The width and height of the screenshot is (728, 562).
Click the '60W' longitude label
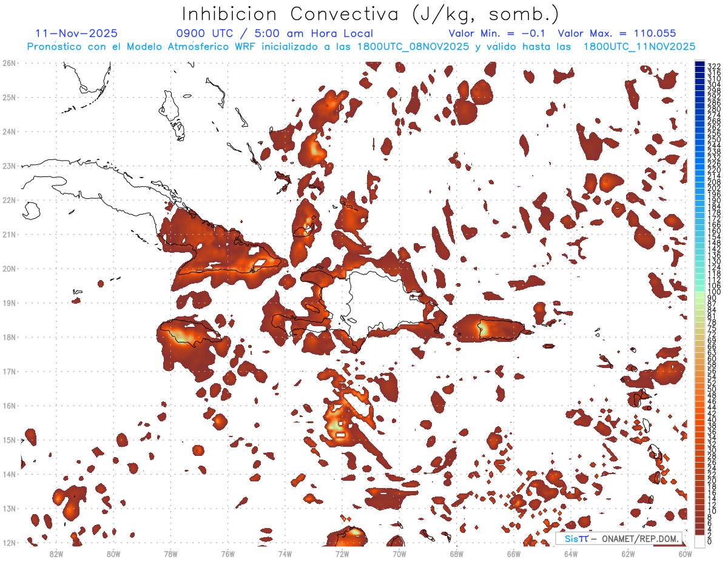(686, 554)
